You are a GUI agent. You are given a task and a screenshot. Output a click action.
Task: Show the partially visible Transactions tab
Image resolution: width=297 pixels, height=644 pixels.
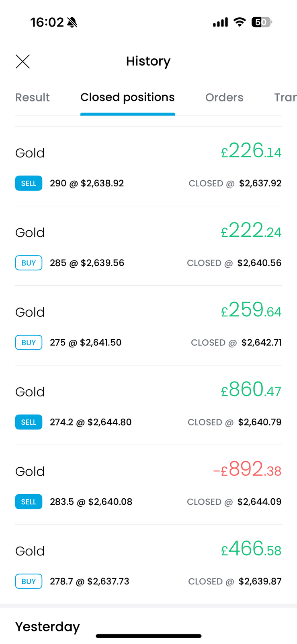tap(285, 97)
